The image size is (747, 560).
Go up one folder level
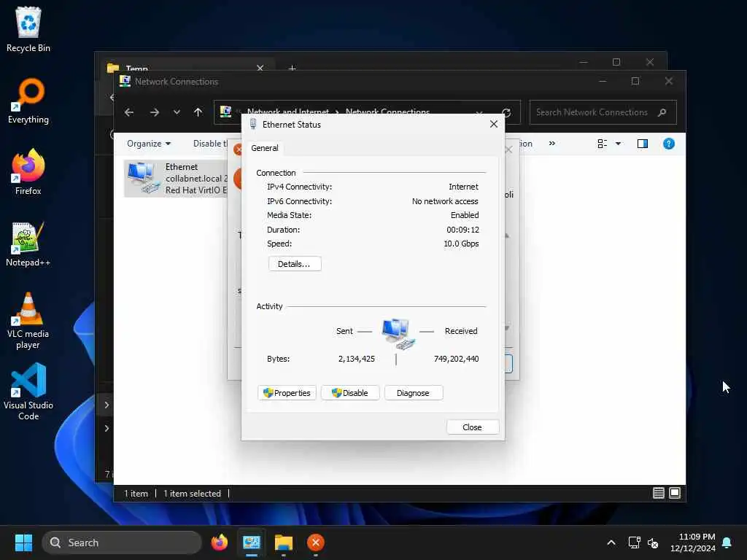coord(198,112)
